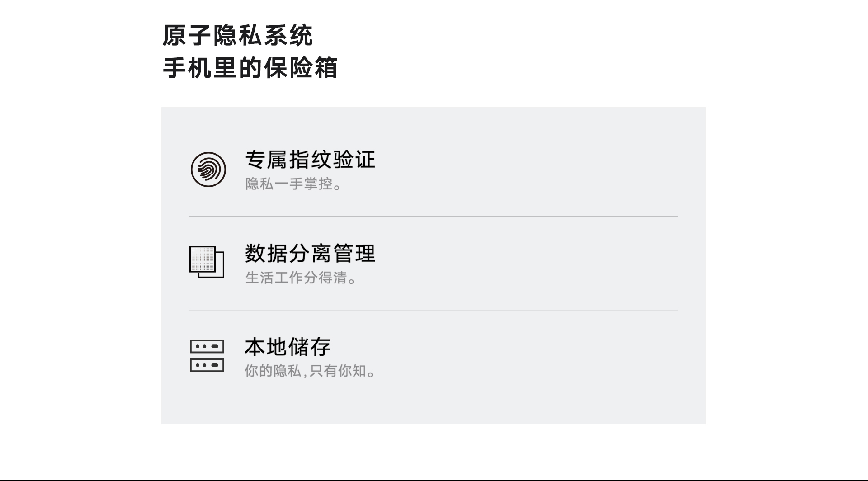Click the pill indicator in the upper storage bar

click(x=215, y=346)
